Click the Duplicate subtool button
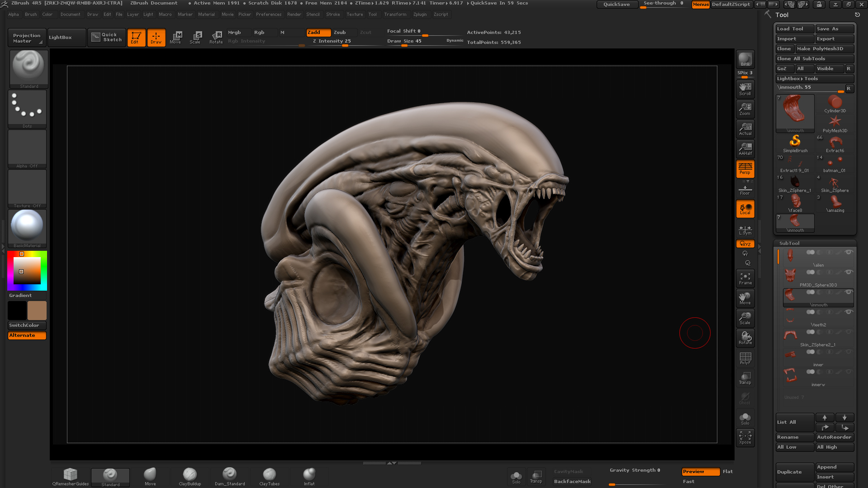This screenshot has width=868, height=488. pos(795,472)
